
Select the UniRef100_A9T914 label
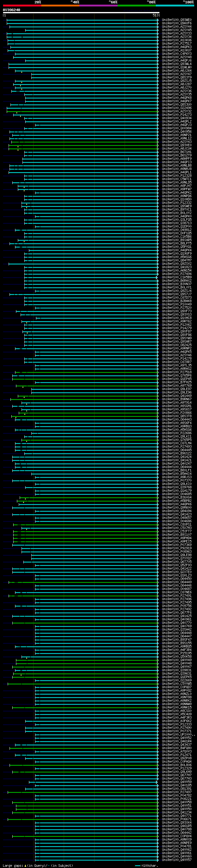pos(177,403)
